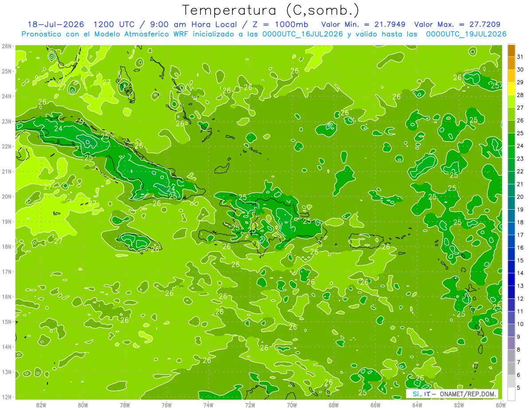Click '0000UTC_19JUL2026' valid-until time text
Screen dimensions: 532x411
[466, 34]
